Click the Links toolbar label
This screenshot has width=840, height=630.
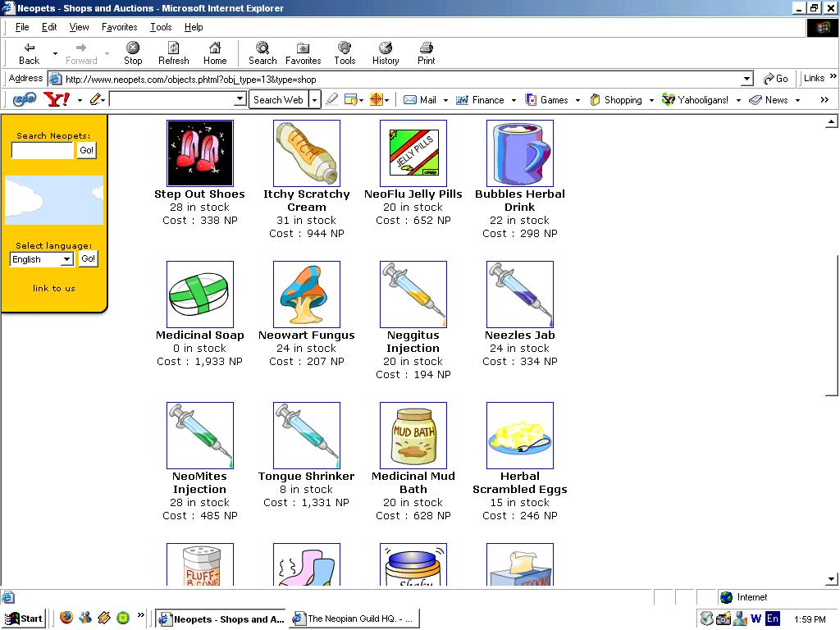click(814, 78)
